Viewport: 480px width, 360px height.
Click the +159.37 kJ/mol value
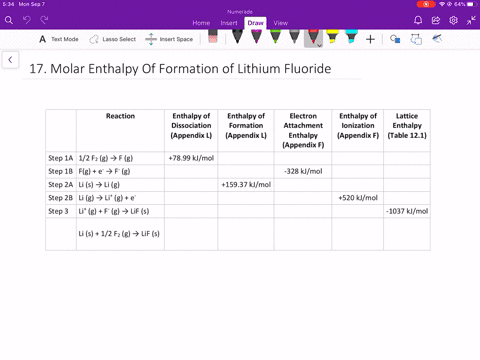246,185
